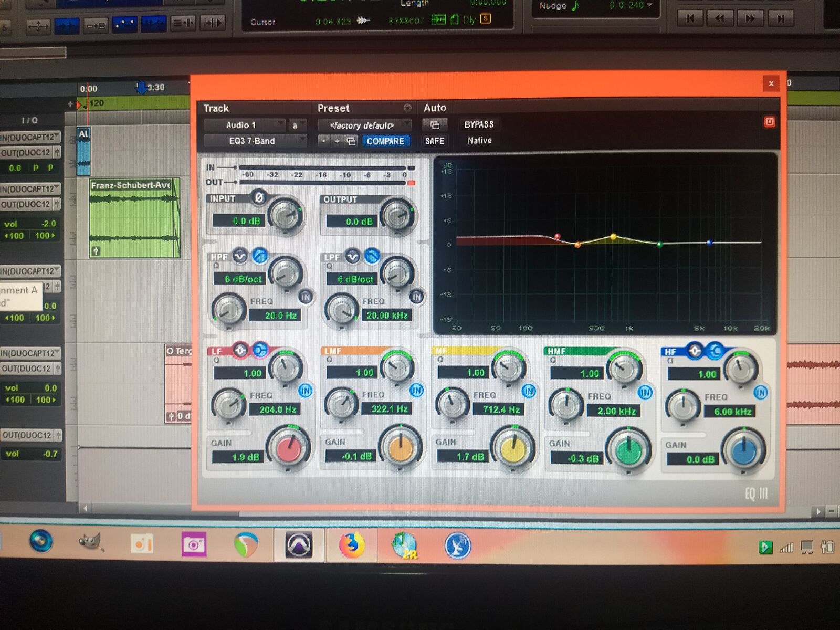Toggle HMF band IN button
Screen dimensions: 840x630
645,392
